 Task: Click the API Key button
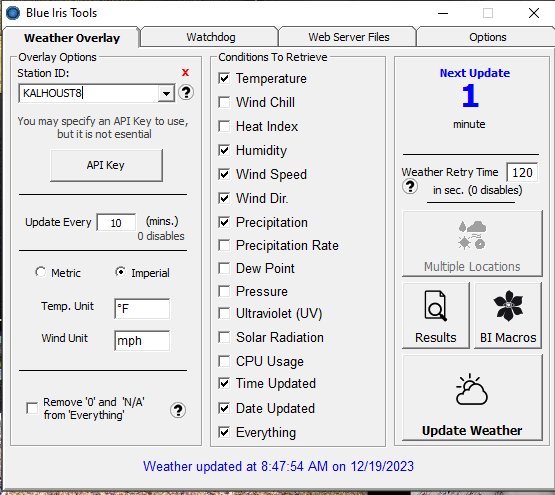tap(107, 165)
